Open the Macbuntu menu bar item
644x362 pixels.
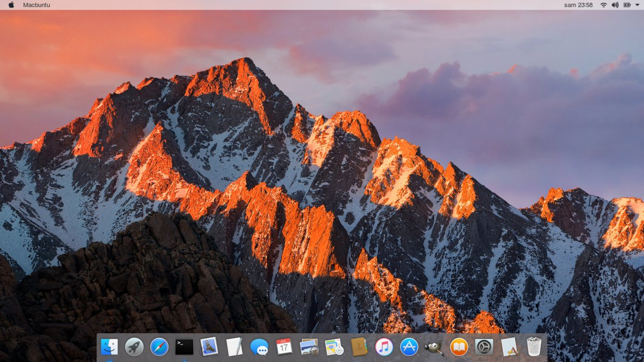coord(37,5)
